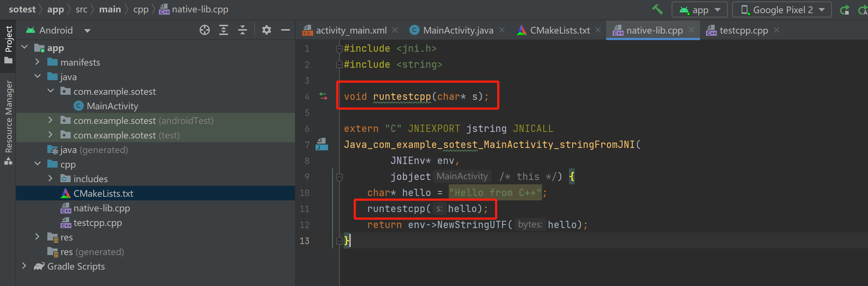This screenshot has width=868, height=286.
Task: Collapse the com.example.sotest package
Action: tap(50, 91)
